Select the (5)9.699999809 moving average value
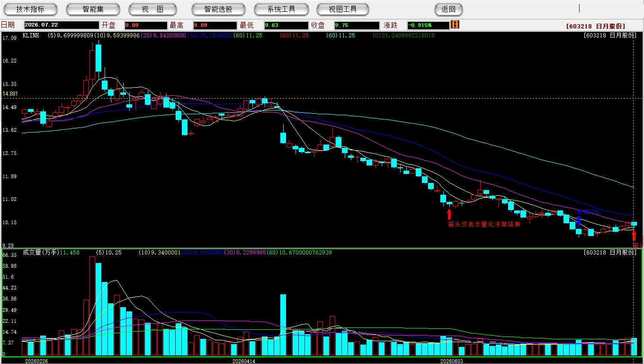The height and width of the screenshot is (364, 644). point(71,36)
